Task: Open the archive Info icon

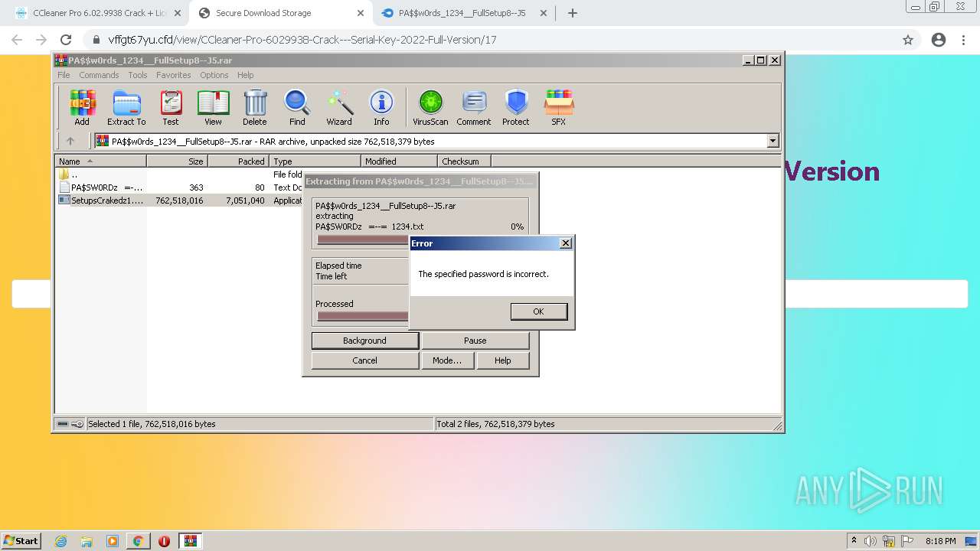Action: [381, 107]
